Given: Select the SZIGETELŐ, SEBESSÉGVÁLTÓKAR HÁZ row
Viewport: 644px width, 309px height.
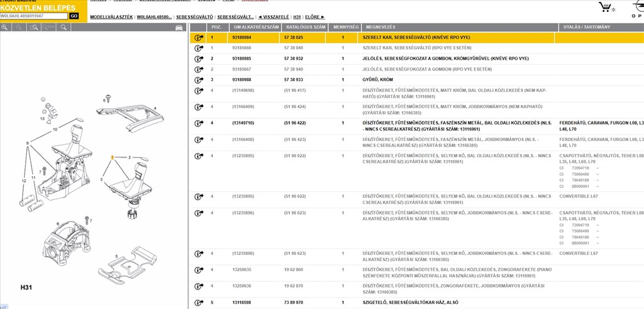Looking at the screenshot, I should tap(411, 302).
